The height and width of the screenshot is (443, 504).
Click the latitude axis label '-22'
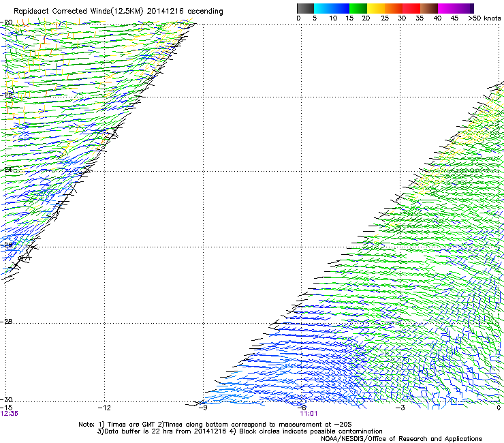(7, 95)
